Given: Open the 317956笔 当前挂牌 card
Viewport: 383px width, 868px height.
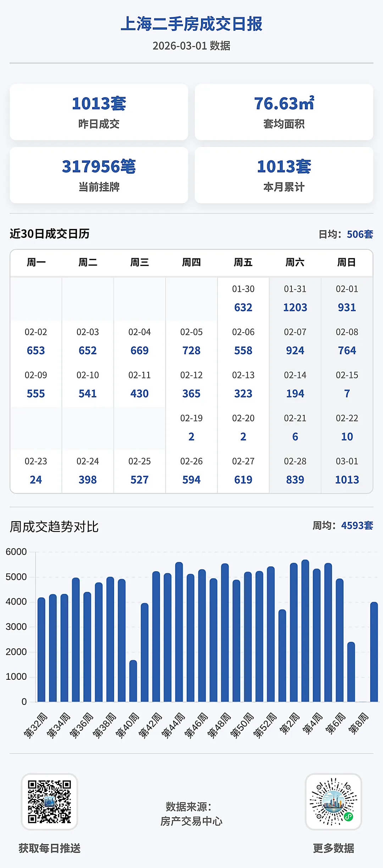Looking at the screenshot, I should pos(99,175).
